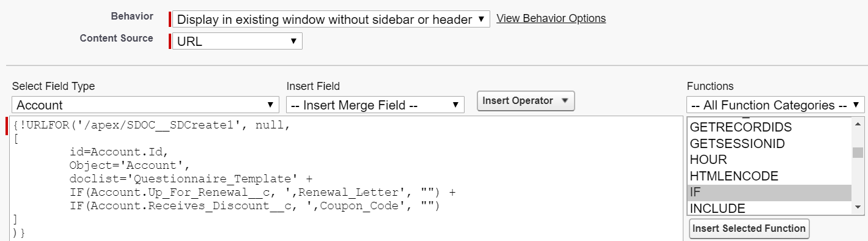Select GETRECORDIDS in the functions list
The image size is (868, 241).
point(770,127)
